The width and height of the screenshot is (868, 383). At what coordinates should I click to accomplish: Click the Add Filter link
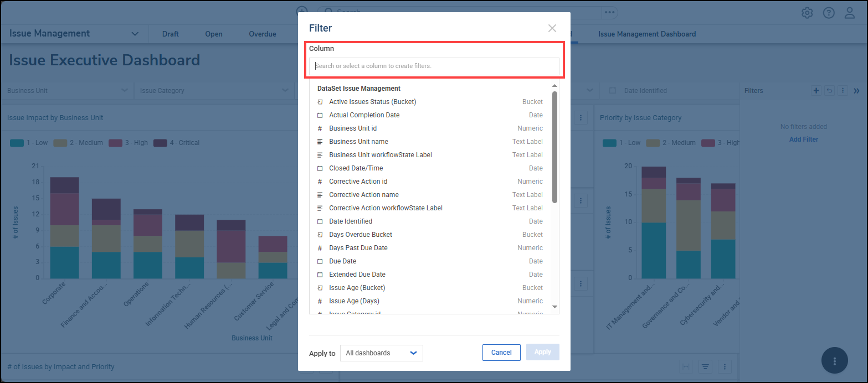click(803, 139)
